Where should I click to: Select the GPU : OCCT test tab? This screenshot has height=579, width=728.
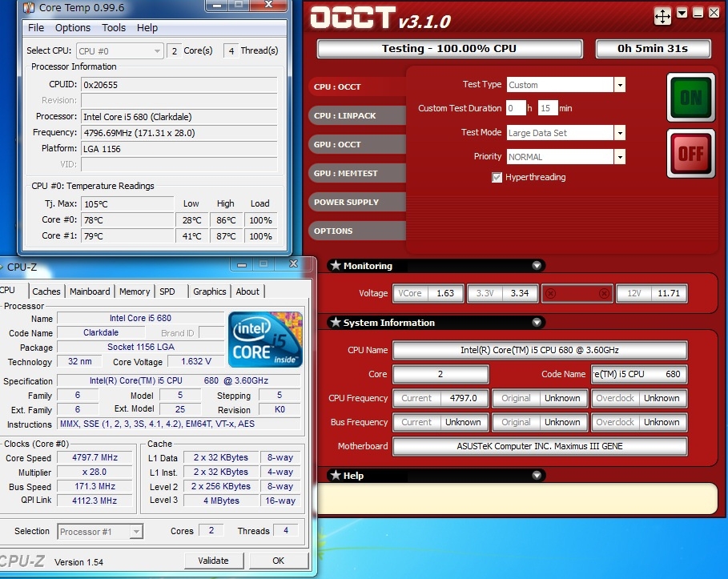pos(356,144)
